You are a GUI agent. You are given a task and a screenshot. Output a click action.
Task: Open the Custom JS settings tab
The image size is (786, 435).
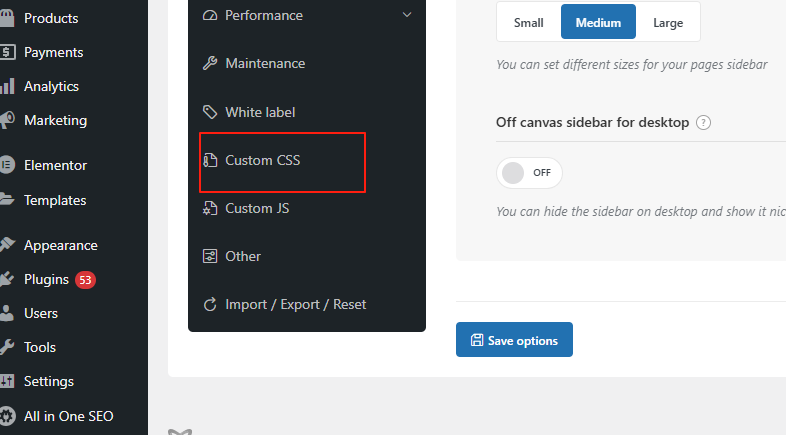pos(257,208)
